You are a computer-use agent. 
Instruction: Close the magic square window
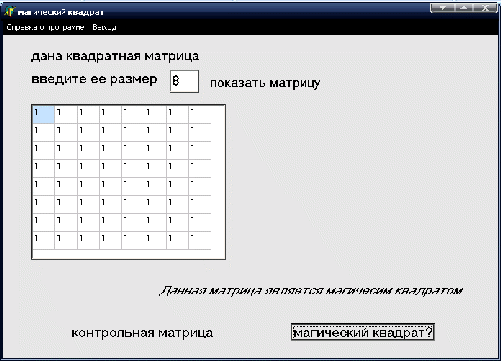tap(485, 8)
